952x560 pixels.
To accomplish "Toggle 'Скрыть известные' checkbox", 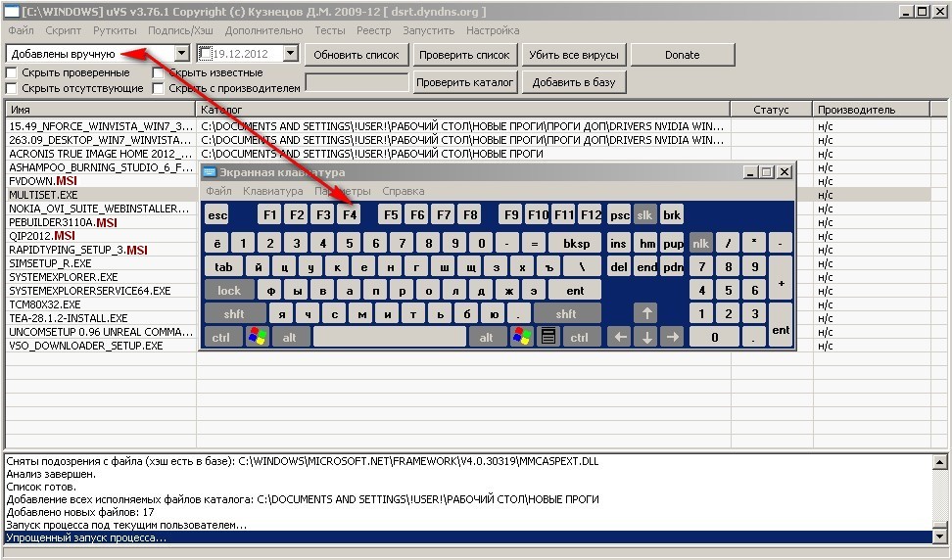I will click(x=158, y=72).
